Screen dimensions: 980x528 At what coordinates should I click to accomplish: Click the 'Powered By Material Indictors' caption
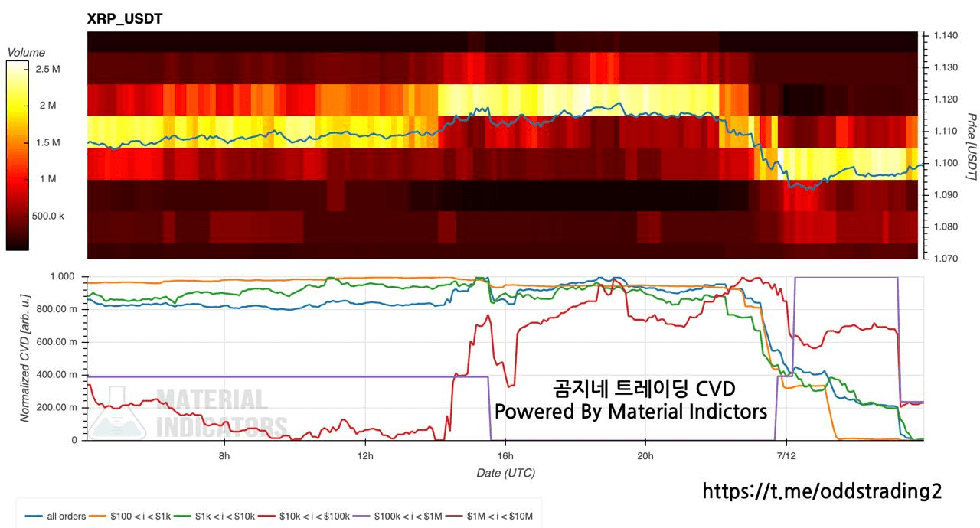(x=631, y=412)
